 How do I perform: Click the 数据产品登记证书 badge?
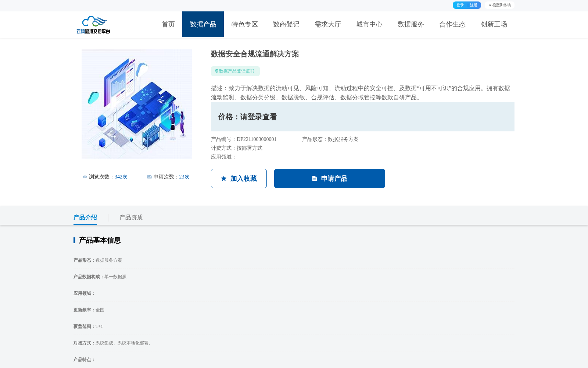(235, 71)
